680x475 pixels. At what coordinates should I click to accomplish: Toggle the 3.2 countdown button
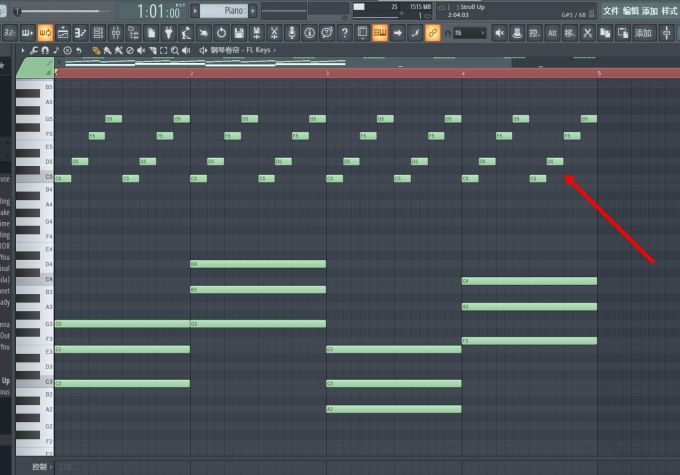click(x=10, y=33)
